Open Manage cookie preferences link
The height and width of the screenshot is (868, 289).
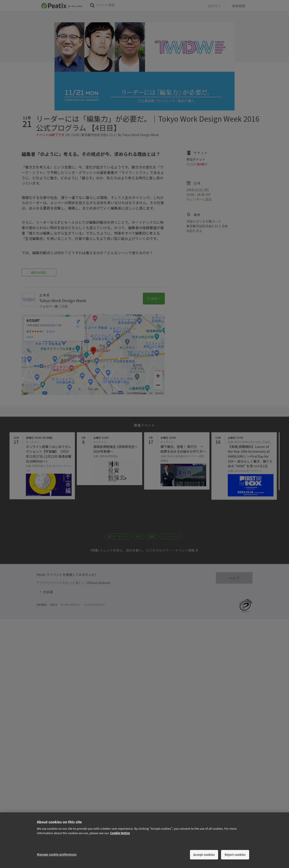click(56, 854)
